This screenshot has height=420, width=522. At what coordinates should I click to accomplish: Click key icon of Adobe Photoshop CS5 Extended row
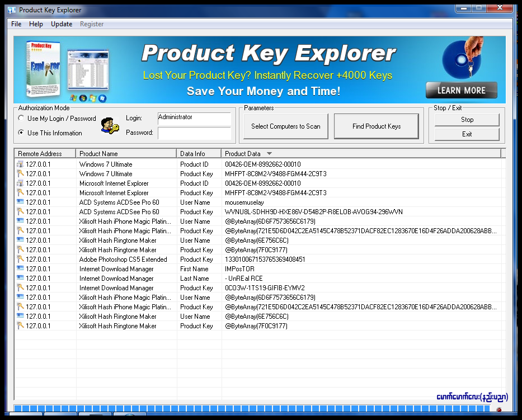(20, 259)
